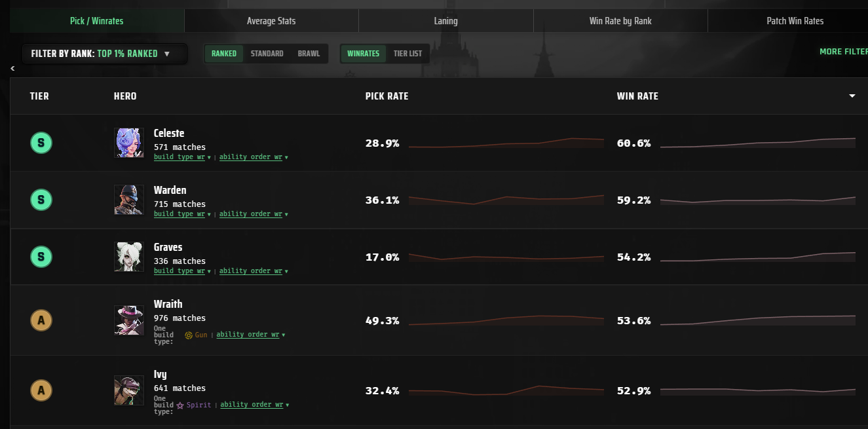
Task: Open the Pick / Winrates tab
Action: [97, 21]
